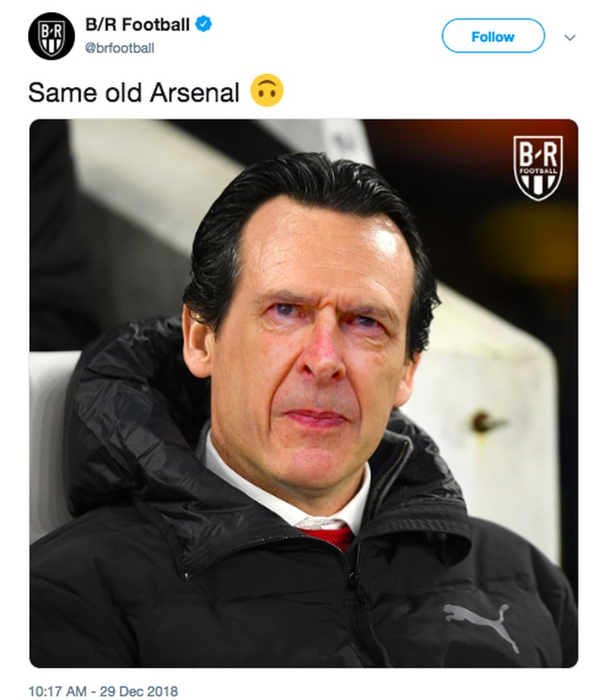The width and height of the screenshot is (604, 700).
Task: Open the attached tweet photo
Action: point(304,393)
